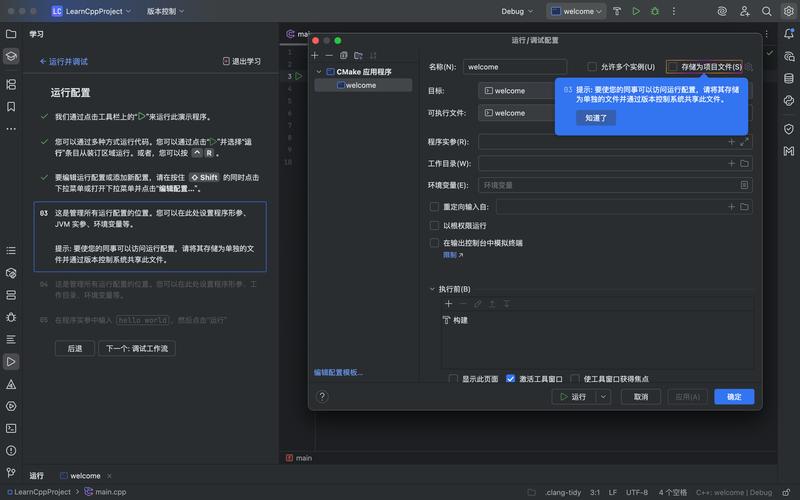Run 'welcome' with the green play icon in main toolbar

click(636, 11)
